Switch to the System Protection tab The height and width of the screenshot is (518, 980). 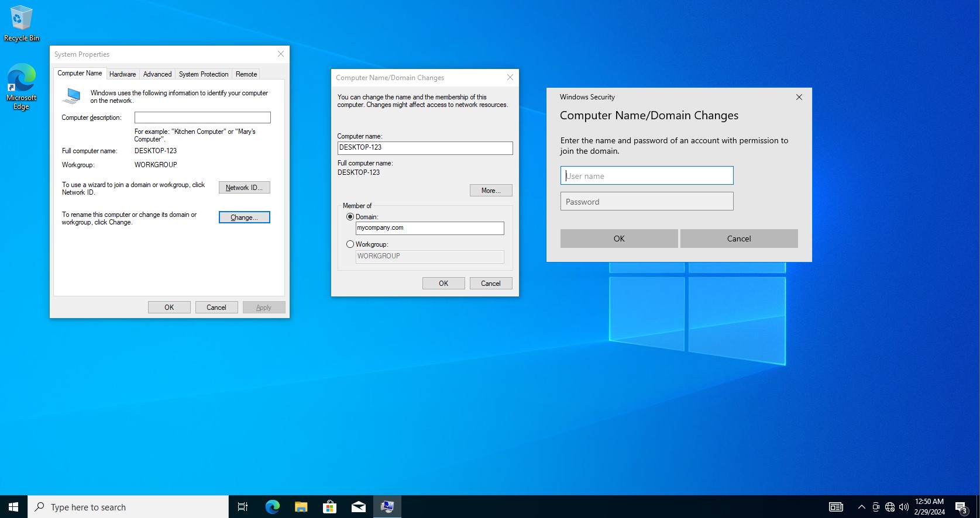pyautogui.click(x=204, y=74)
